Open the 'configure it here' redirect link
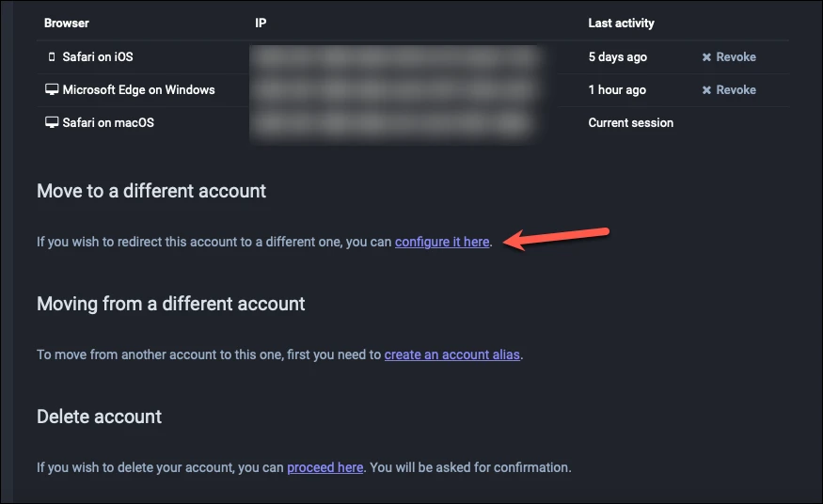Viewport: 823px width, 504px height. (x=442, y=242)
